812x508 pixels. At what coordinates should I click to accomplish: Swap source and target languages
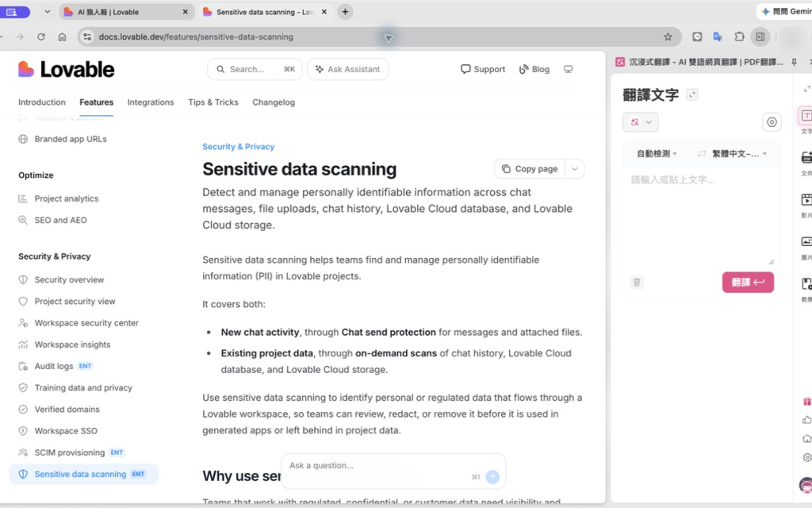[x=702, y=153]
